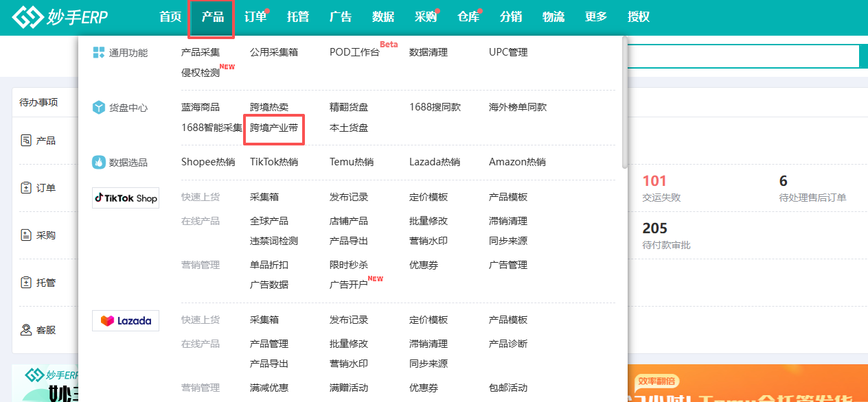This screenshot has height=402, width=868.
Task: Open the 授权 top menu
Action: point(639,17)
